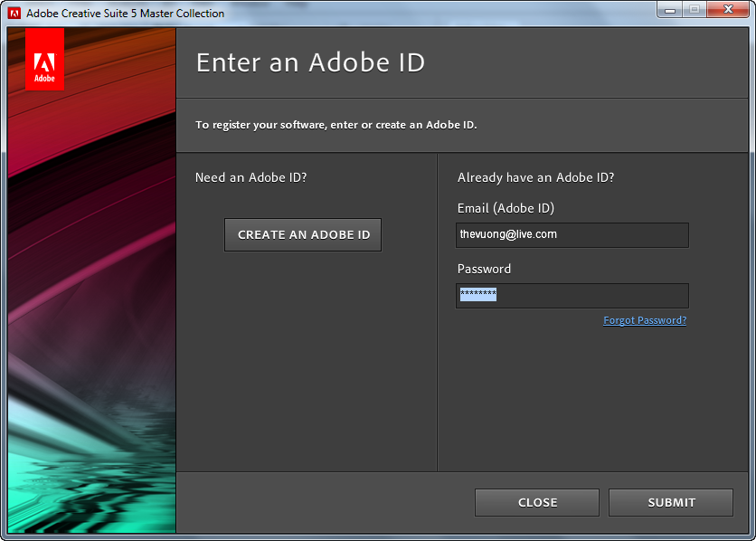The height and width of the screenshot is (541, 756).
Task: Click the red Adobe logo in sidebar
Action: click(x=44, y=60)
